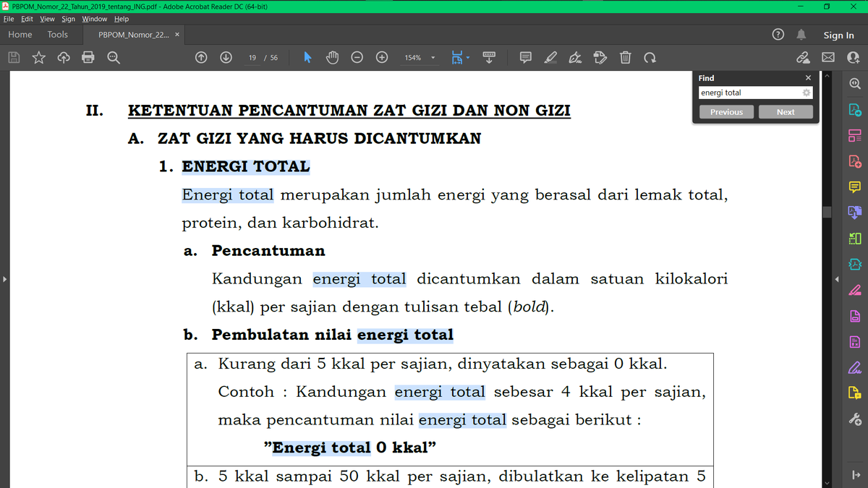The width and height of the screenshot is (868, 488).
Task: Click the Previous find button
Action: [726, 112]
